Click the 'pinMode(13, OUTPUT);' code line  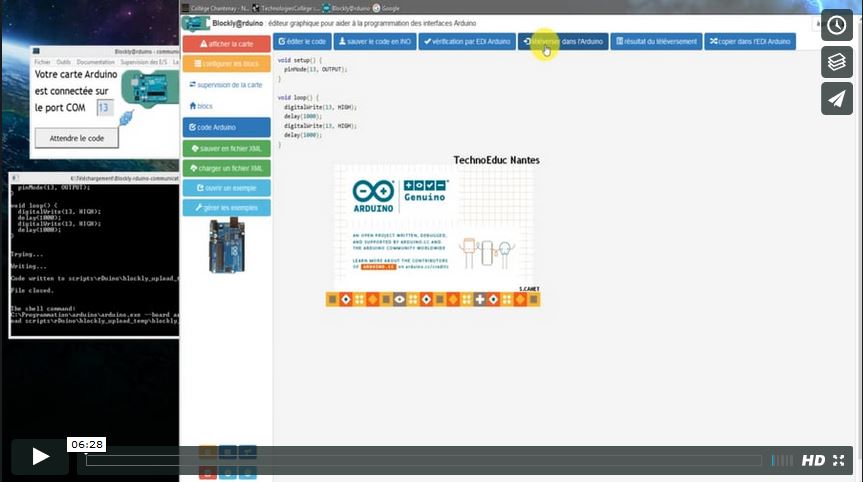tap(316, 69)
